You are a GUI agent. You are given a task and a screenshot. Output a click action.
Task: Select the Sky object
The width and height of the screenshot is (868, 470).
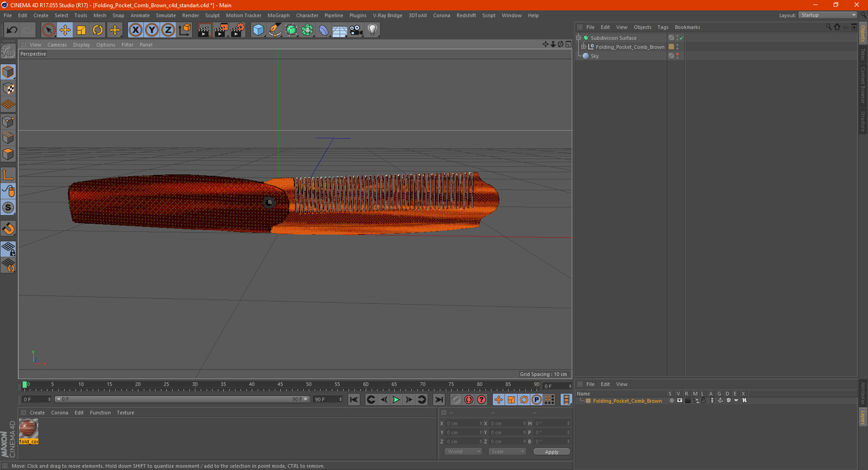click(x=594, y=56)
